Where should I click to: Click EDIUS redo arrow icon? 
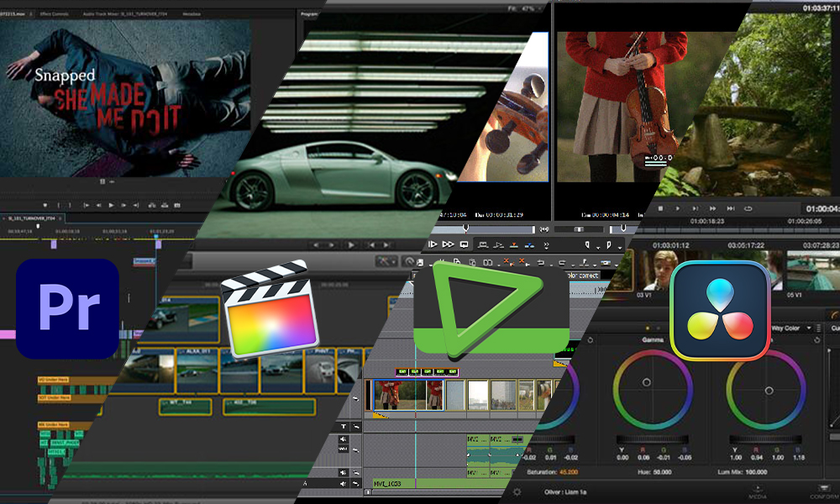click(562, 262)
